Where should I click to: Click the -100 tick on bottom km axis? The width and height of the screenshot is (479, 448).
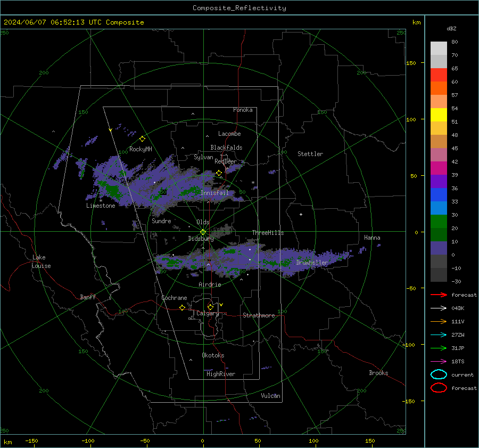[x=88, y=441]
